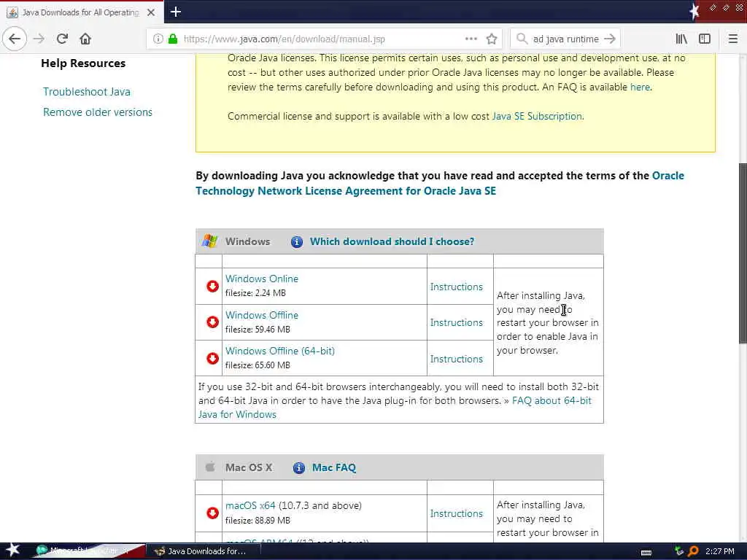This screenshot has width=747, height=560.
Task: Open page actions three-dot menu
Action: click(471, 39)
